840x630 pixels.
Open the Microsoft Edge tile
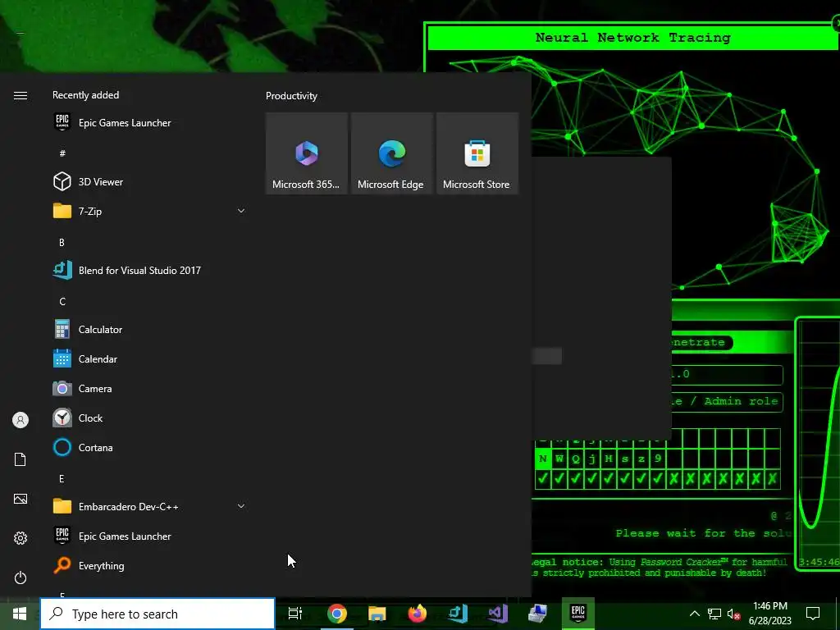pos(391,153)
